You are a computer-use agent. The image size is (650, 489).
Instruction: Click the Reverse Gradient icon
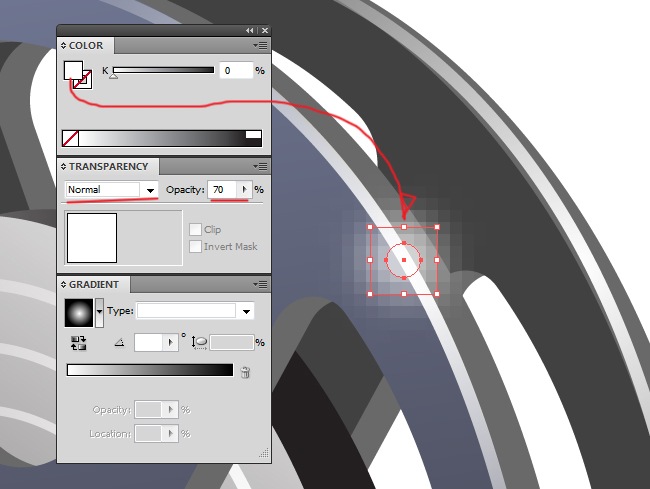click(78, 343)
